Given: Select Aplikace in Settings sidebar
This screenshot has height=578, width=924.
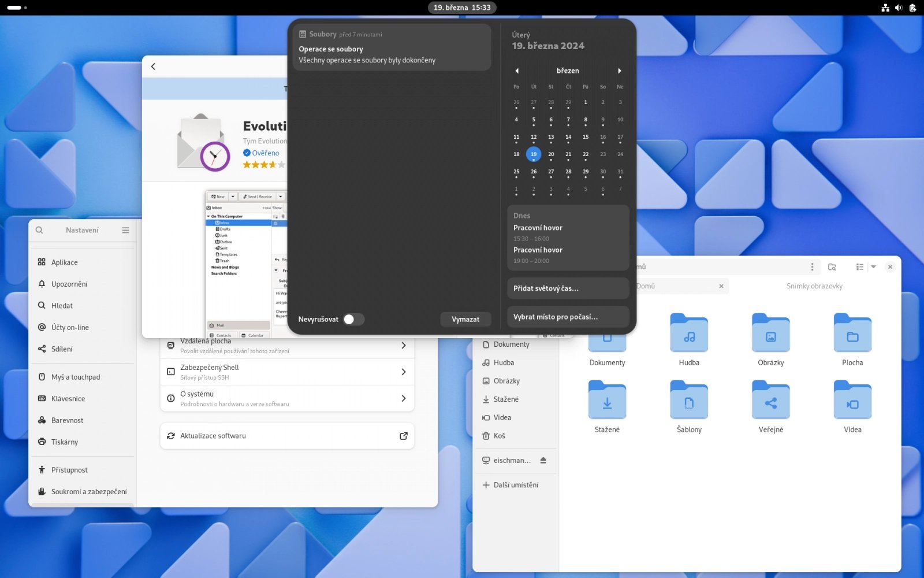Looking at the screenshot, I should tap(83, 262).
